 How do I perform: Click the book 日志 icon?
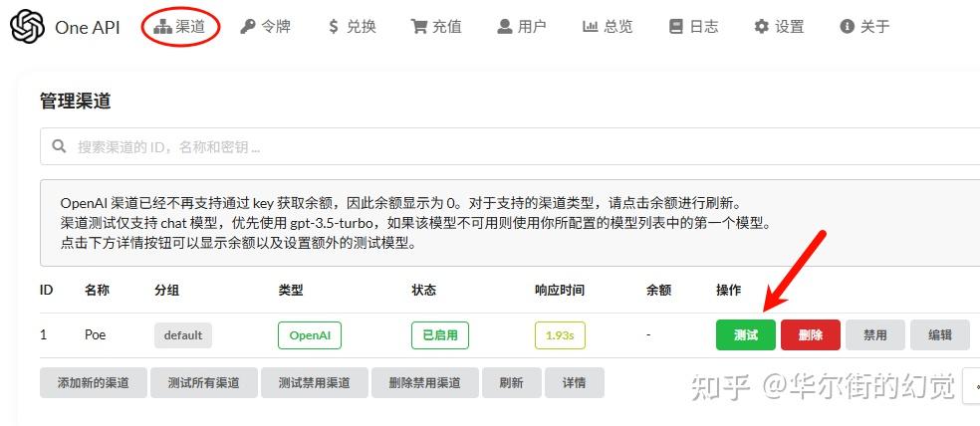click(676, 27)
